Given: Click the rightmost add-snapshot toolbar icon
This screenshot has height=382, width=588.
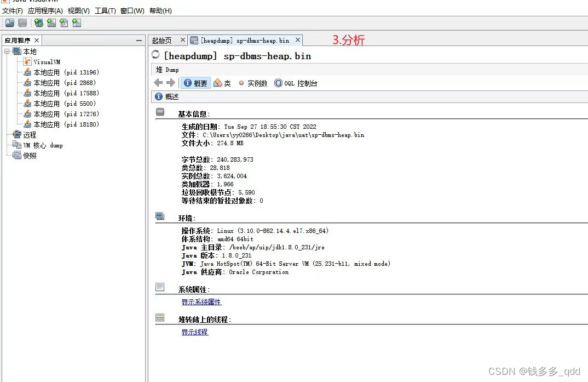Looking at the screenshot, I should point(77,22).
